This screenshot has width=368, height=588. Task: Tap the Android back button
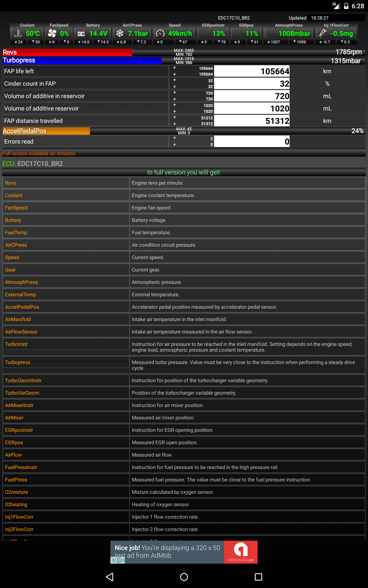point(110,577)
